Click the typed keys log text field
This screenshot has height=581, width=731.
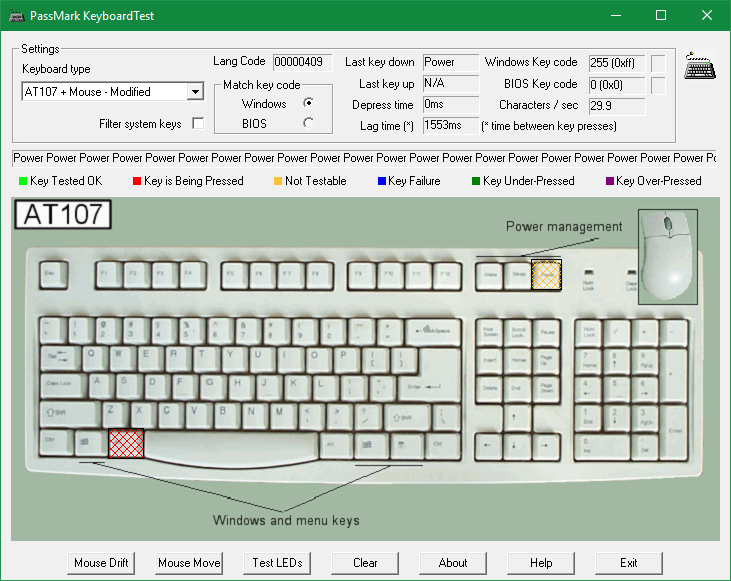point(364,158)
